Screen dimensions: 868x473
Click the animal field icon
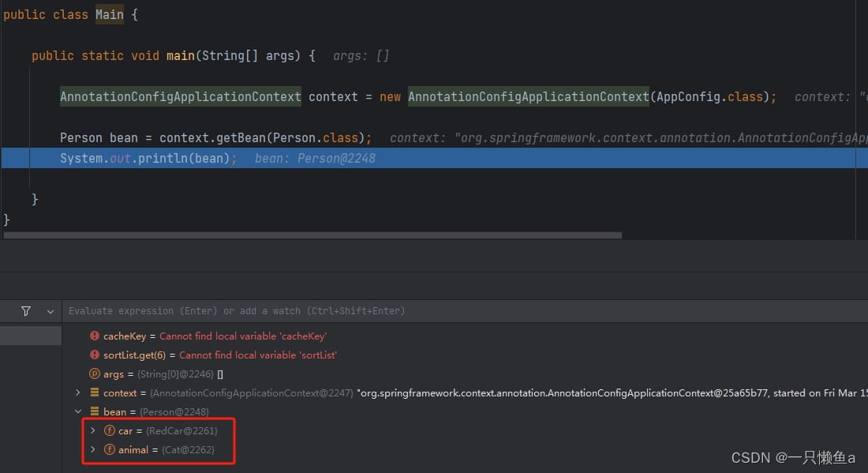(110, 449)
